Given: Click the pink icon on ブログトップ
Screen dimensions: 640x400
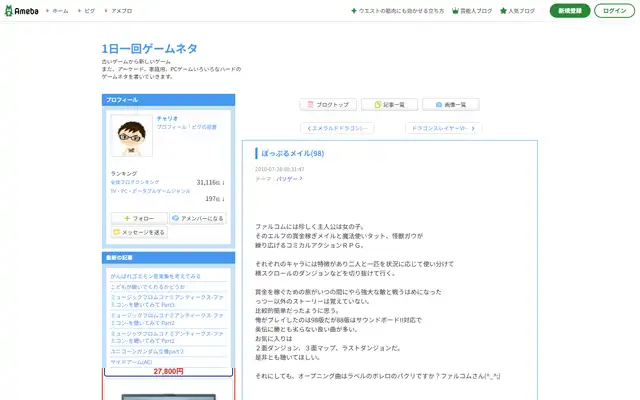Looking at the screenshot, I should pyautogui.click(x=310, y=104).
